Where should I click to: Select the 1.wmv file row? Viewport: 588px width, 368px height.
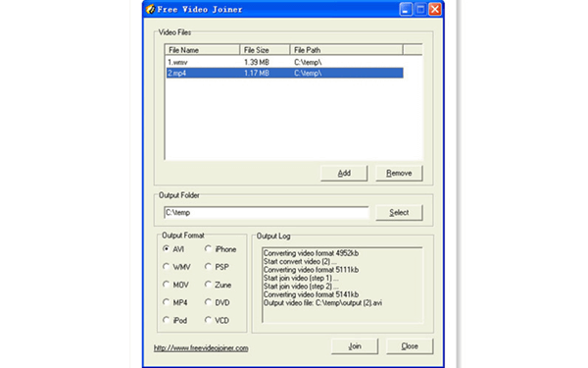(284, 62)
